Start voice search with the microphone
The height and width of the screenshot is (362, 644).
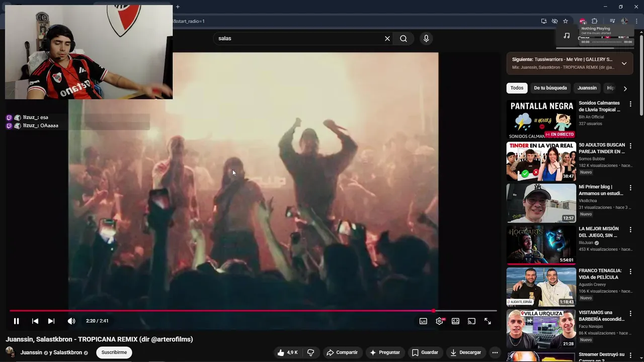(426, 38)
